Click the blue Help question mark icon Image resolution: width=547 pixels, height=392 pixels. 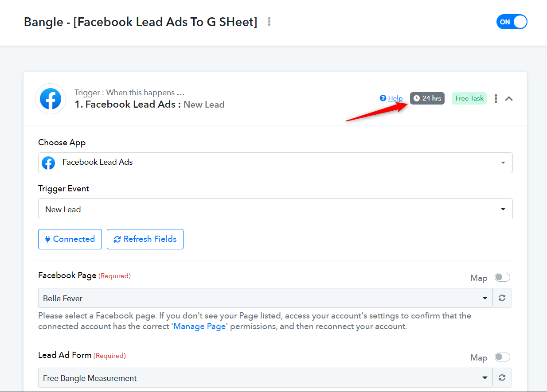click(383, 98)
